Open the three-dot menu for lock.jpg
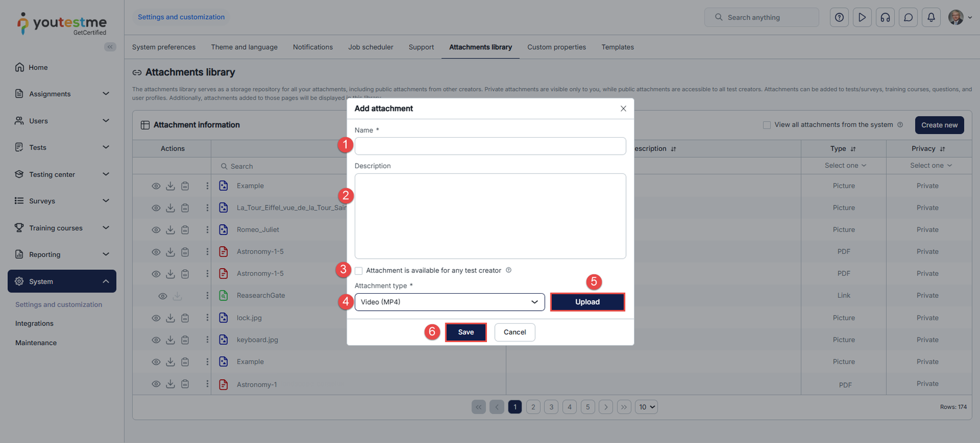980x443 pixels. [x=207, y=318]
